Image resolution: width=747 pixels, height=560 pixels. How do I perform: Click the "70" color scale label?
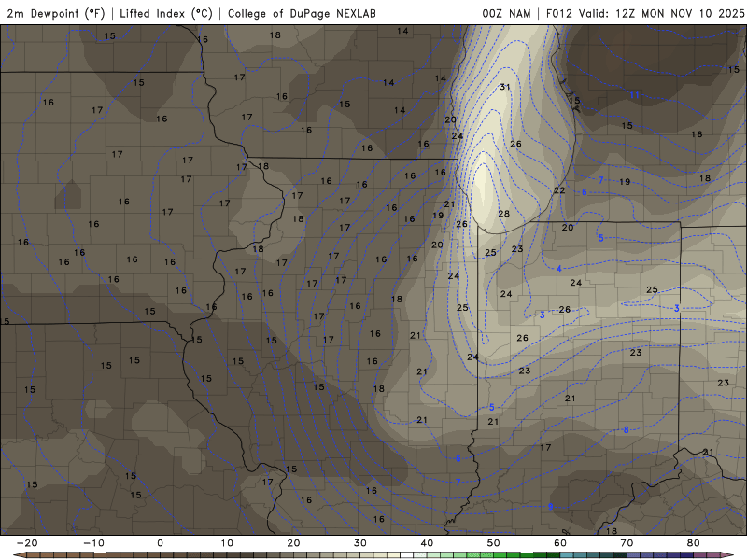point(627,543)
